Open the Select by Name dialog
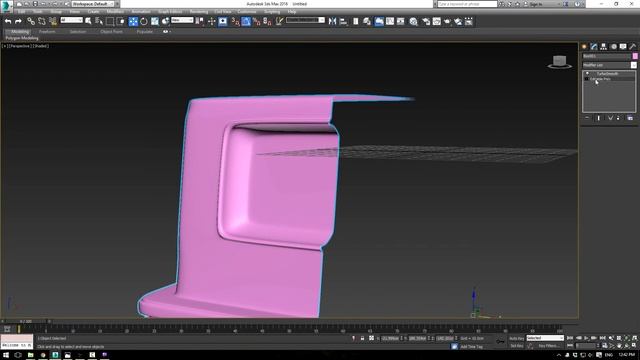The width and height of the screenshot is (640, 360). coord(99,21)
